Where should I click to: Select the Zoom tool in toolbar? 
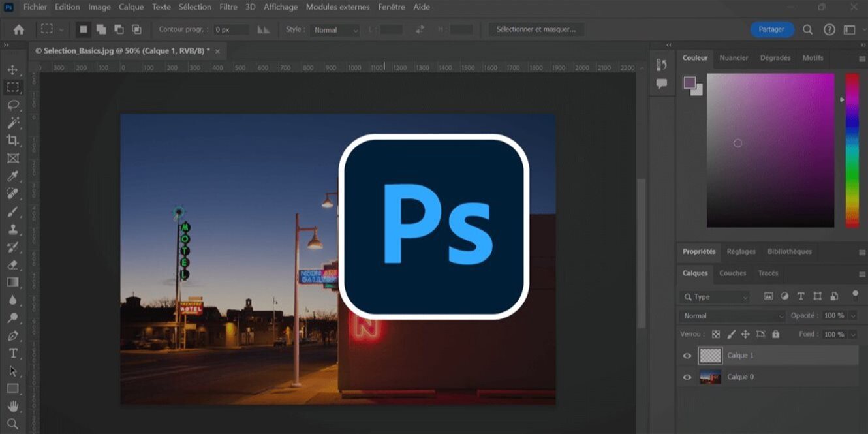pyautogui.click(x=12, y=424)
